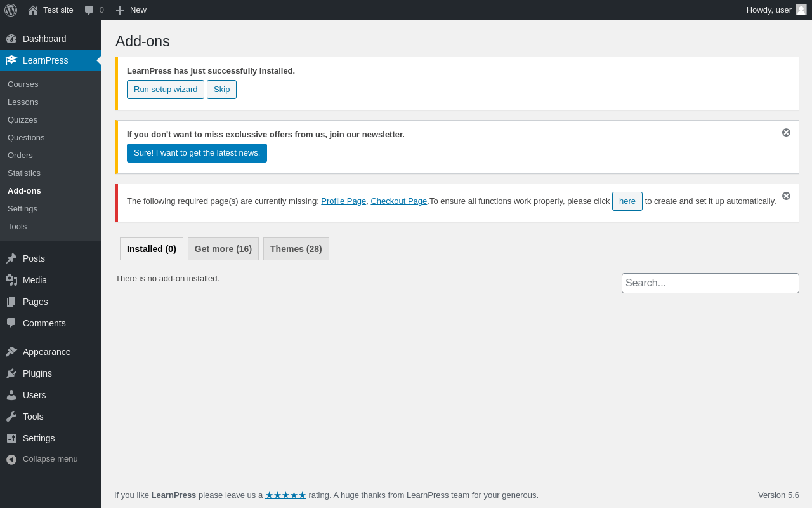Open the Appearance menu label
Viewport: 812px width, 508px height.
47,352
